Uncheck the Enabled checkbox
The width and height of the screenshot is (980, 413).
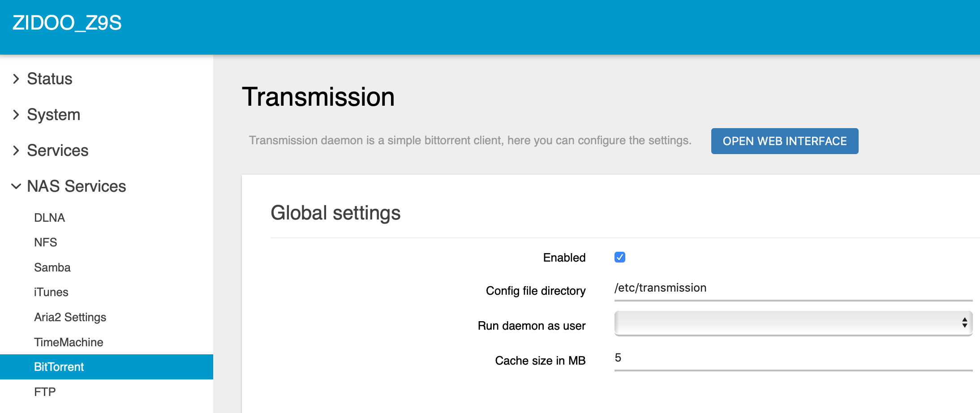620,257
